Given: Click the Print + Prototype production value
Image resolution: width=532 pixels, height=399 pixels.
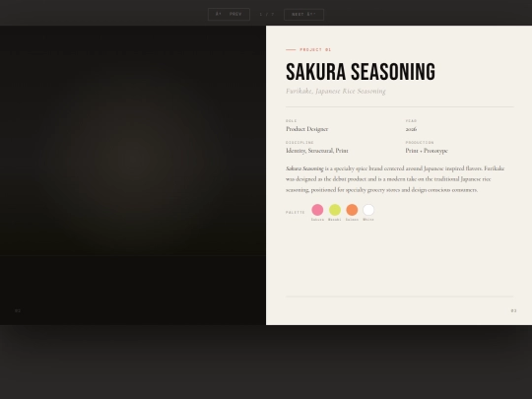Looking at the screenshot, I should (x=427, y=151).
